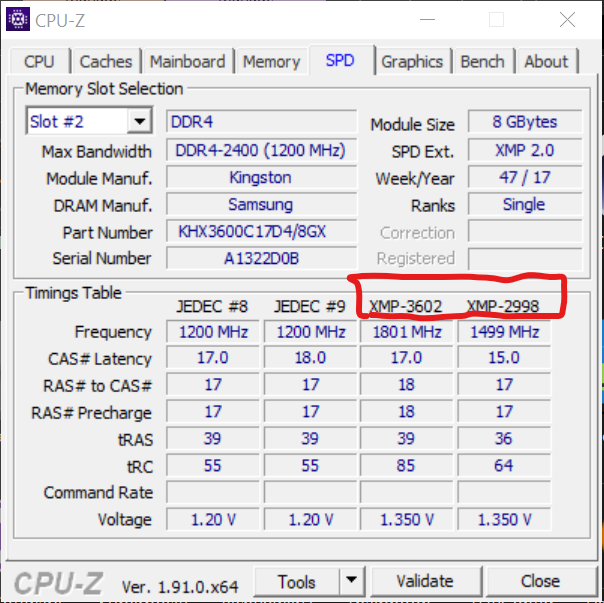Click the XMP 2.0 SPD Ext. value
604x603 pixels.
pos(525,150)
